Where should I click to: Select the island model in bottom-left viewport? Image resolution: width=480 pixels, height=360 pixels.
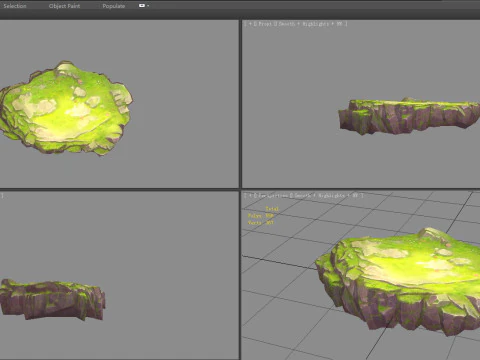pos(52,300)
